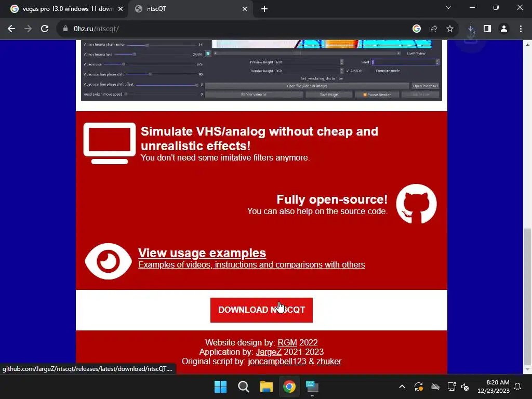Click the Chrome taskbar icon
Image resolution: width=532 pixels, height=399 pixels.
(289, 387)
